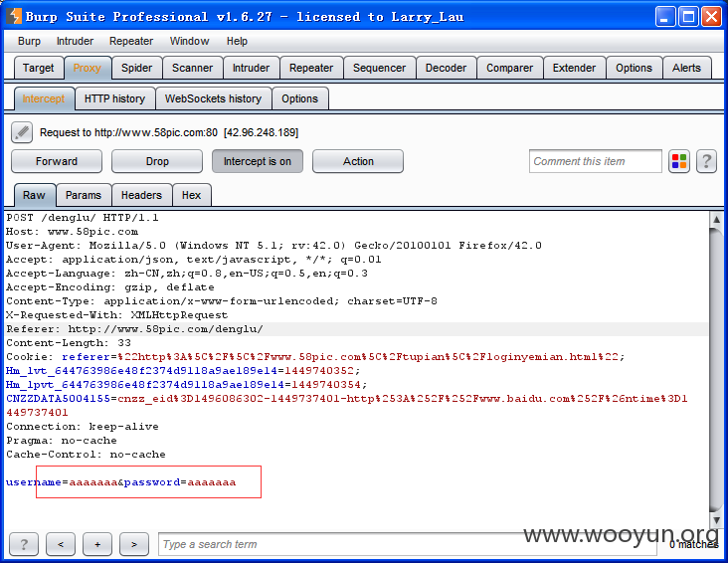Open the Repeater tool tab
This screenshot has height=563, width=728.
(x=311, y=68)
